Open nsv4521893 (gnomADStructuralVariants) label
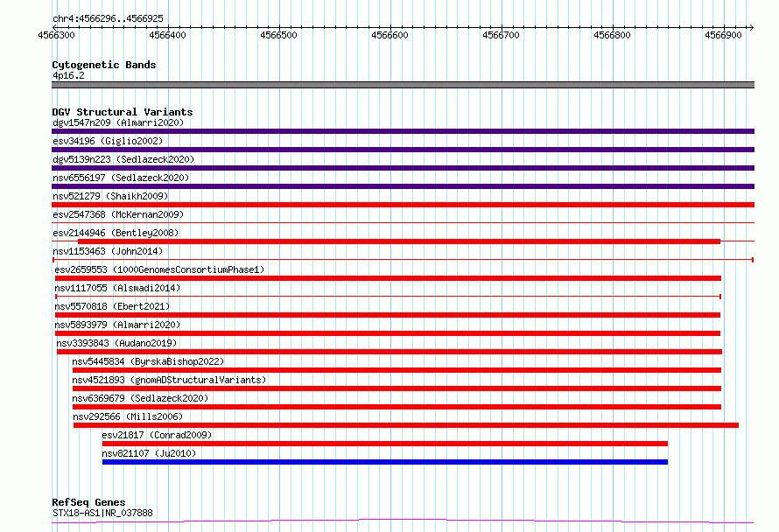Screen dimensions: 779x532 (x=169, y=380)
